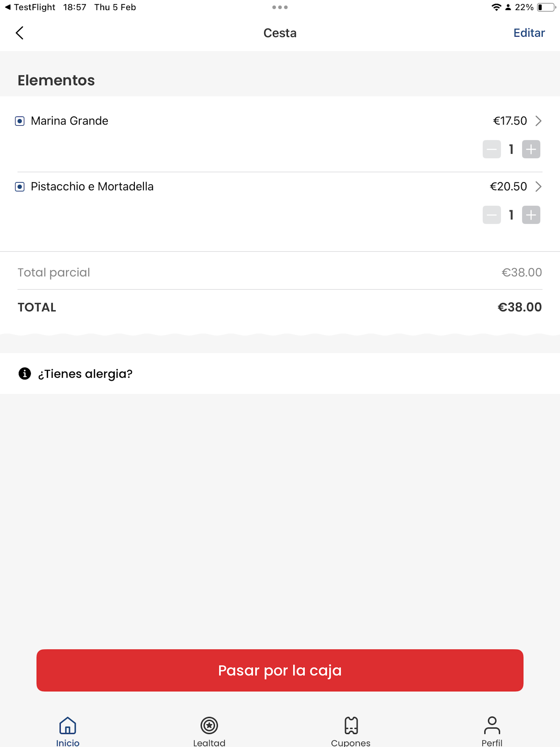Screen dimensions: 560x747
Task: Toggle the Marina Grande selection indicator
Action: (20, 121)
